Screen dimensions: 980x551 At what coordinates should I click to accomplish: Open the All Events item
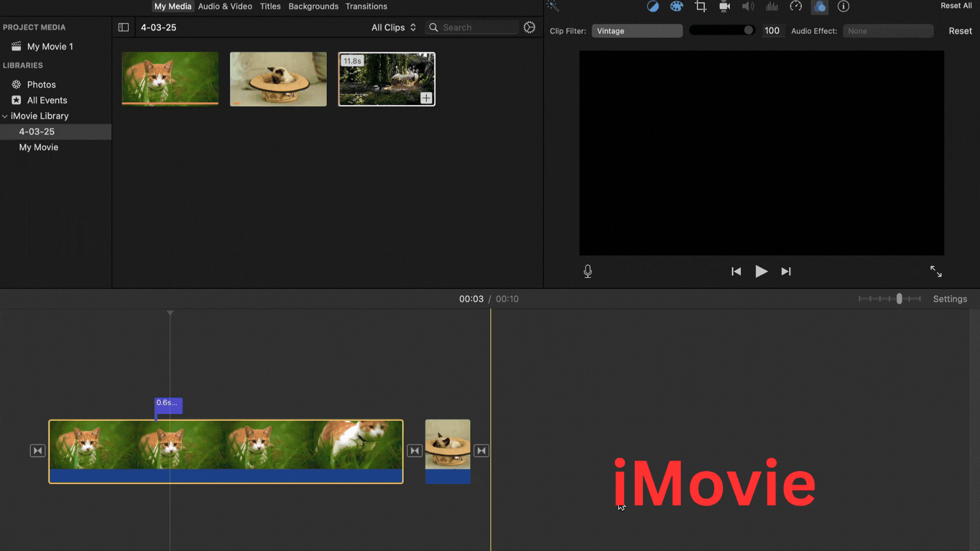point(47,100)
